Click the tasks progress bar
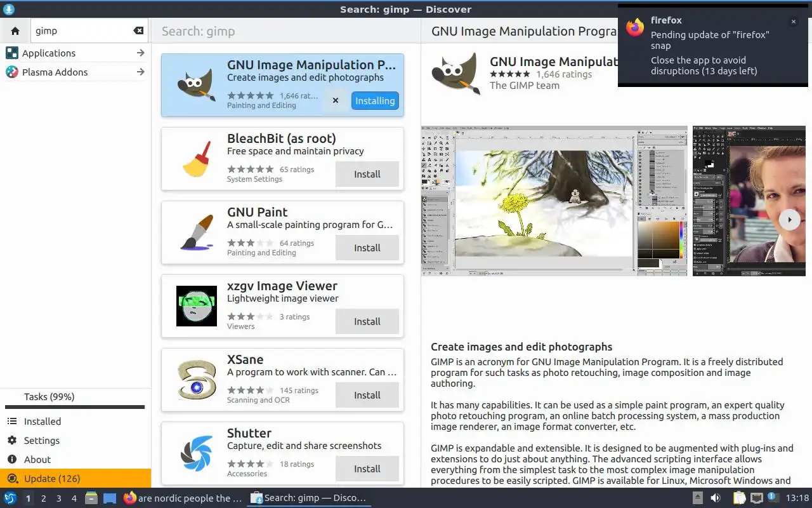This screenshot has width=812, height=508. tap(75, 407)
